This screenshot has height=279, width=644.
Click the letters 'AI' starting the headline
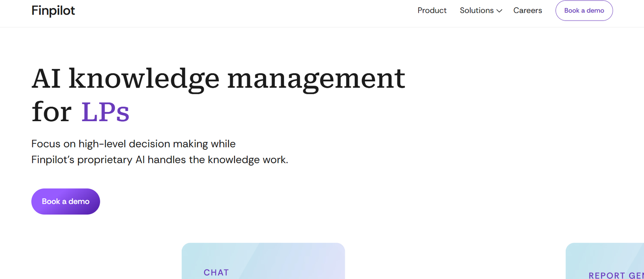point(46,79)
